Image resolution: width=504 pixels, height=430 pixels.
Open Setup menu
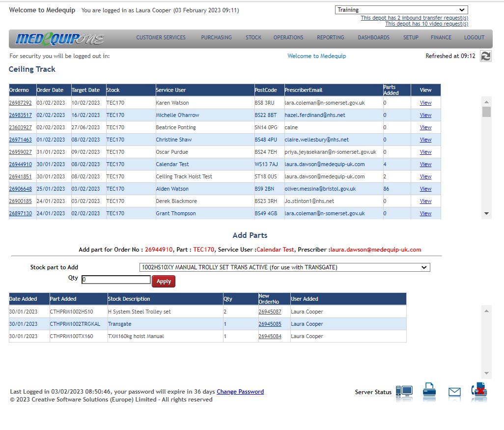(x=411, y=37)
